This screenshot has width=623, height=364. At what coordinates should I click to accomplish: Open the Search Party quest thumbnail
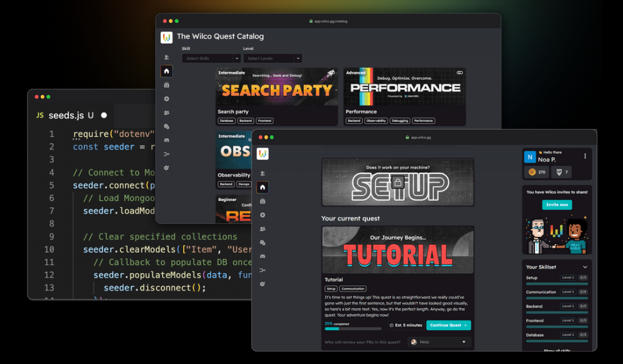[x=276, y=87]
